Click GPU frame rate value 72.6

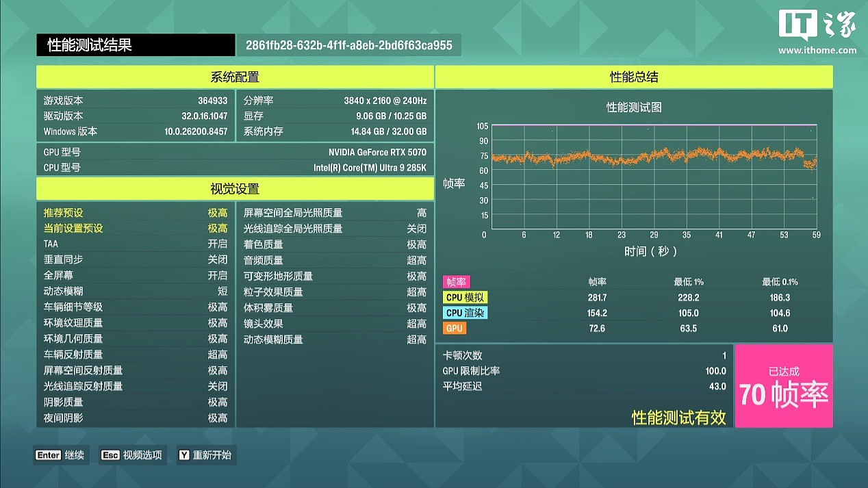pos(597,329)
